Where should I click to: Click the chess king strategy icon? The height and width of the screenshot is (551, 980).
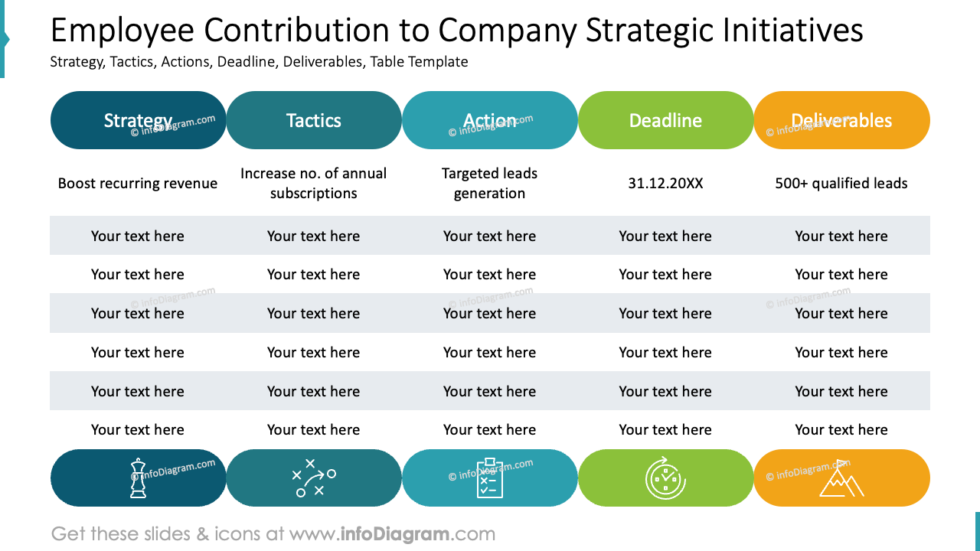(x=138, y=478)
